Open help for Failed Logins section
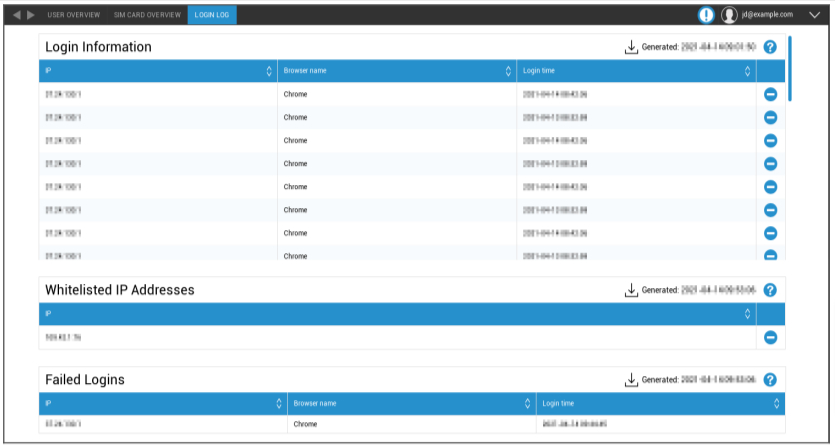 click(x=770, y=380)
